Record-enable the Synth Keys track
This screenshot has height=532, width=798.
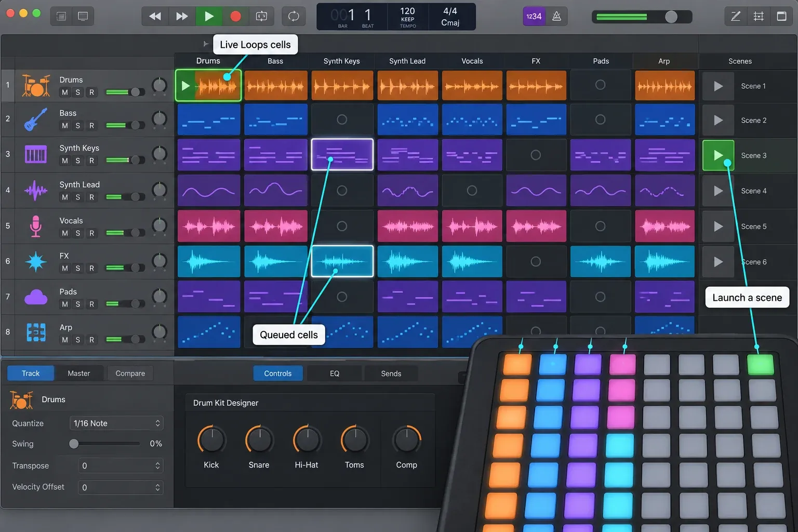pyautogui.click(x=91, y=161)
